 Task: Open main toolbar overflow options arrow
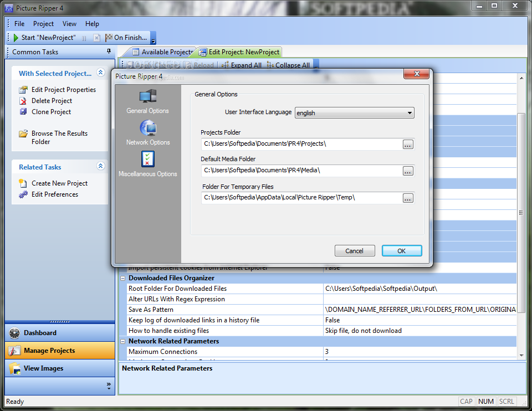154,38
